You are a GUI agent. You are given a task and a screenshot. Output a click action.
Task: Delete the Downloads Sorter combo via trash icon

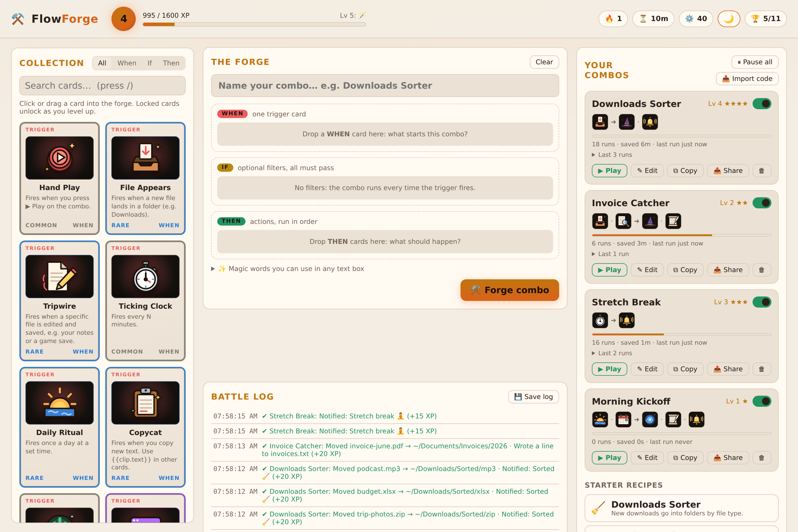point(762,171)
